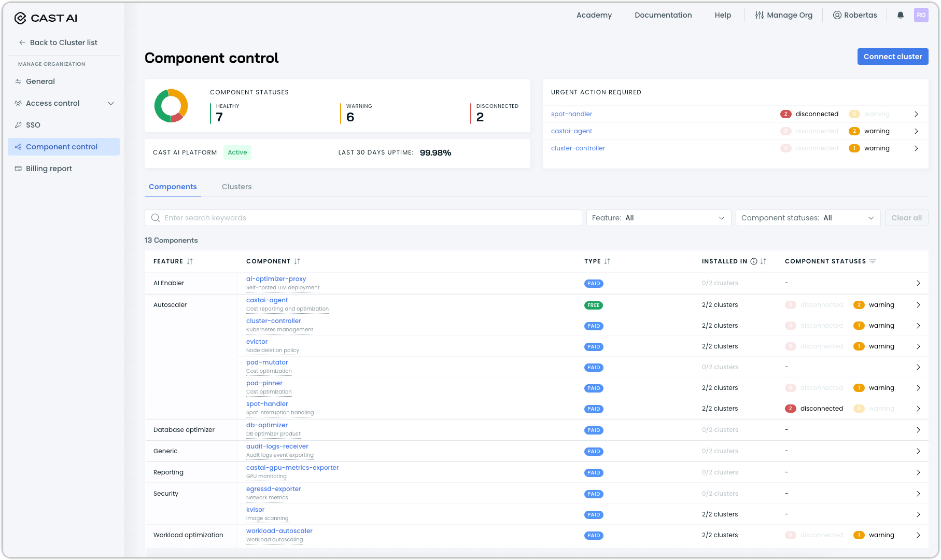Open General in the sidebar
Screen dimensions: 941x560
point(64,81)
